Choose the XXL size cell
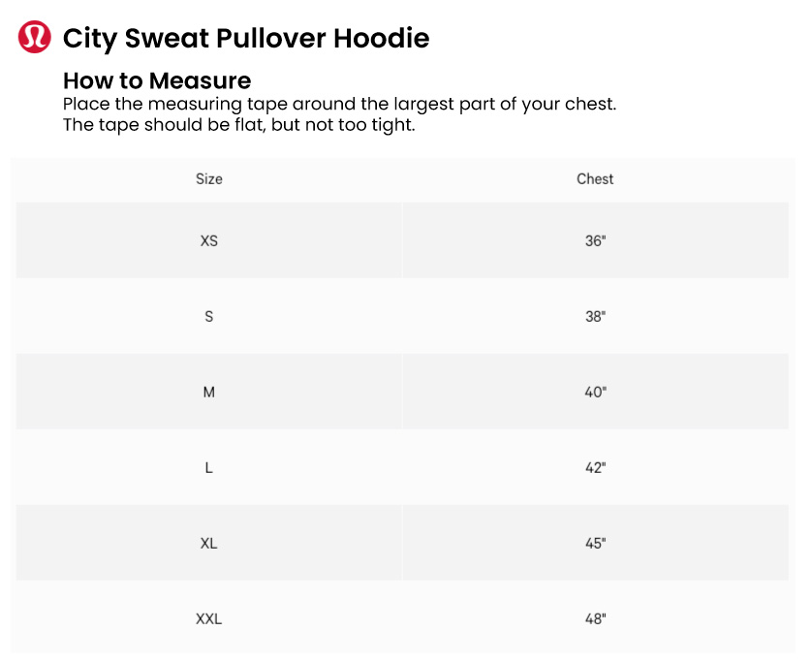Image resolution: width=812 pixels, height=662 pixels. (209, 618)
